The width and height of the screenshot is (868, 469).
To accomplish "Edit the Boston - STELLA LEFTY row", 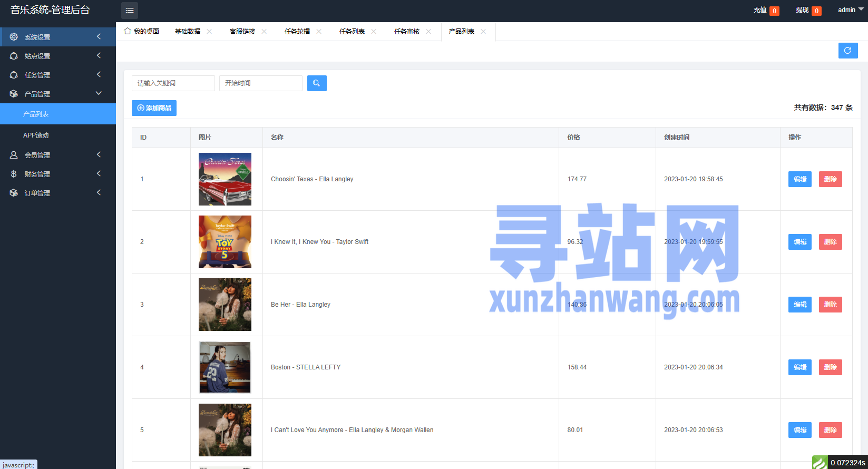I will [x=800, y=367].
